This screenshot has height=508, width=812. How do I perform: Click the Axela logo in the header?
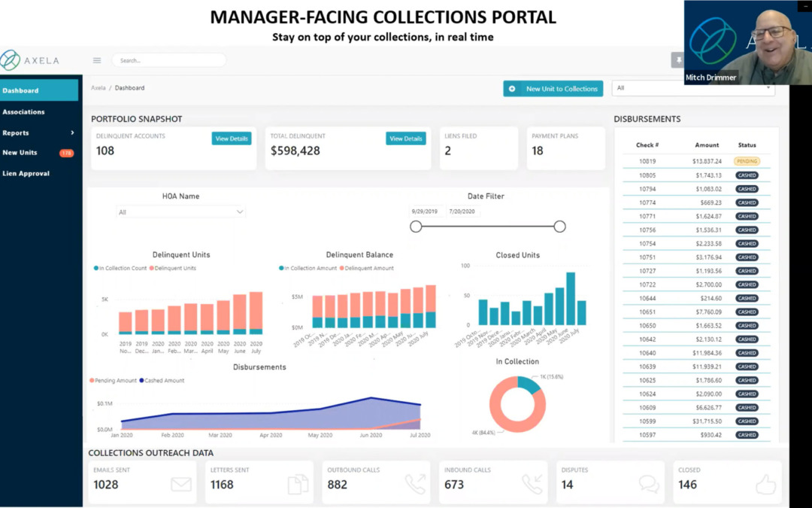pos(30,60)
